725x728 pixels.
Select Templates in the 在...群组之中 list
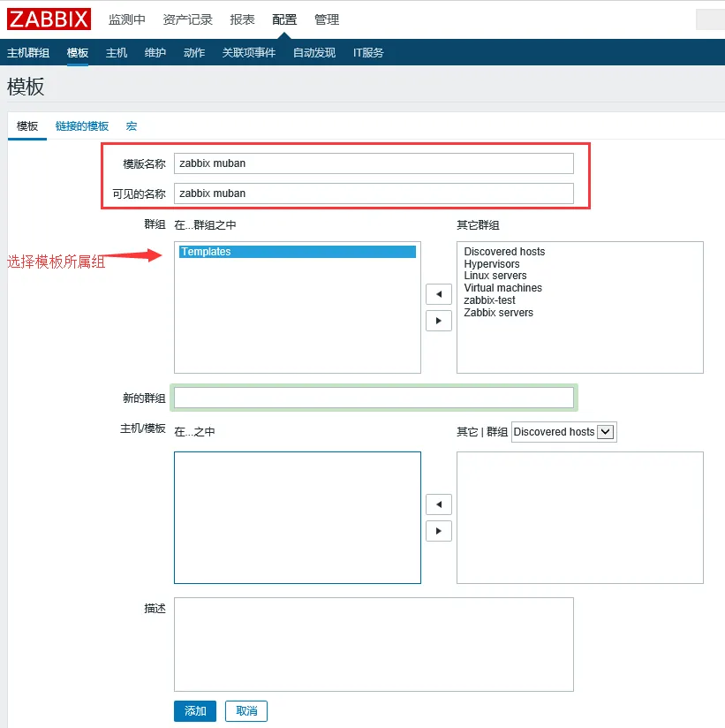coord(298,252)
